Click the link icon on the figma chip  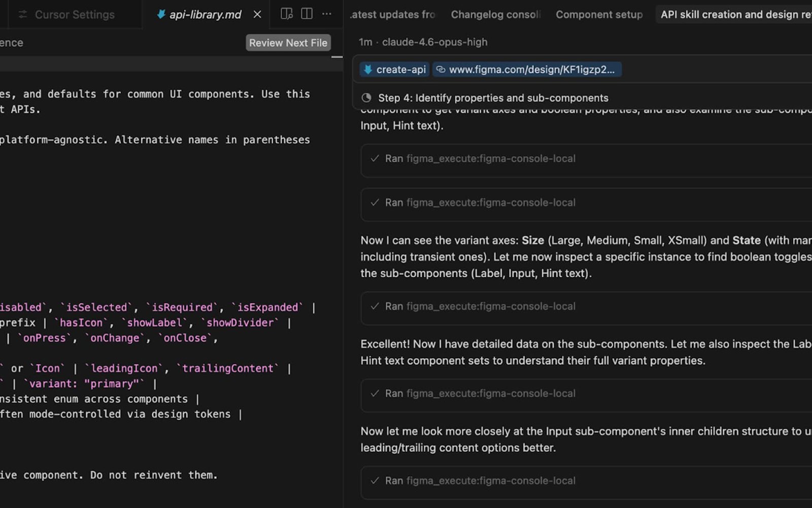coord(441,70)
